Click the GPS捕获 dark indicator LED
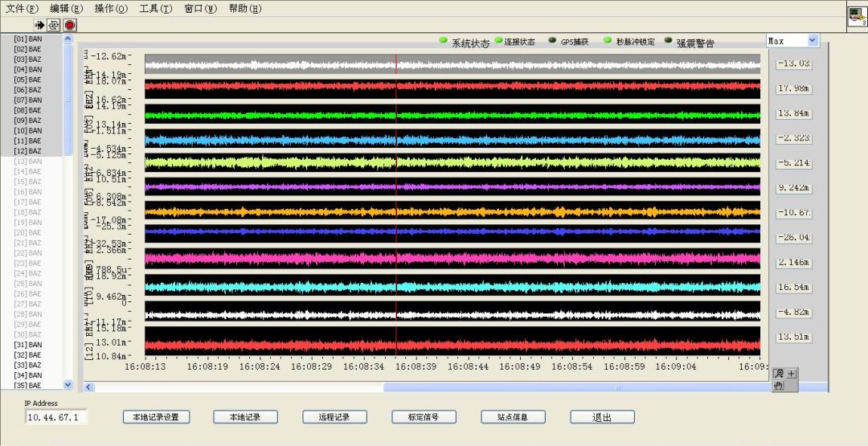The height and width of the screenshot is (446, 868). [x=552, y=40]
